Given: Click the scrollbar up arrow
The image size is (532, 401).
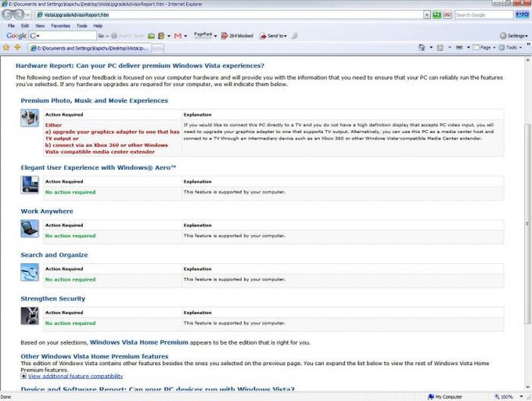Looking at the screenshot, I should (527, 60).
